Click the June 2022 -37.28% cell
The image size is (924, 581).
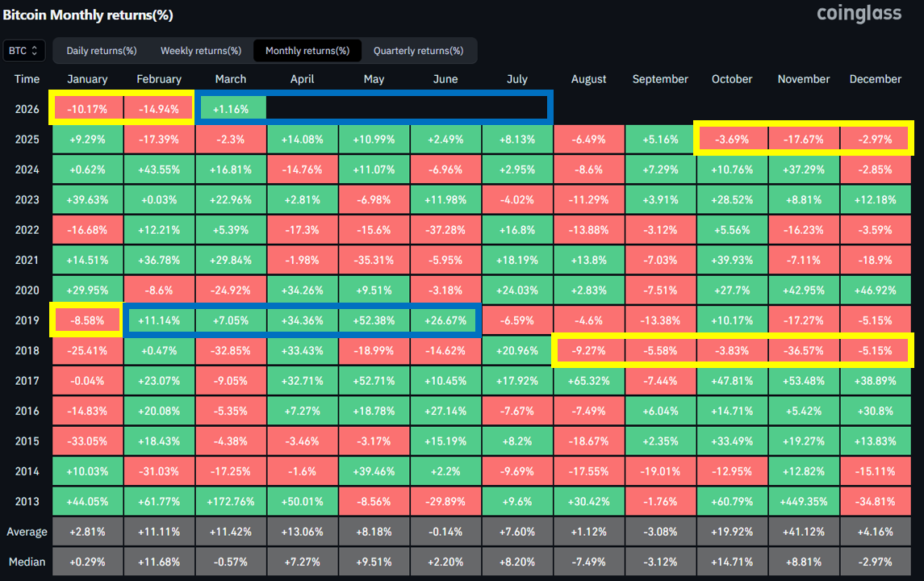click(445, 230)
